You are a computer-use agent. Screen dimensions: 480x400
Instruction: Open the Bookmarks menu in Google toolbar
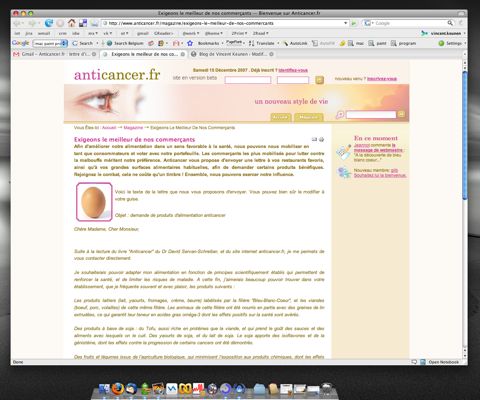(210, 43)
